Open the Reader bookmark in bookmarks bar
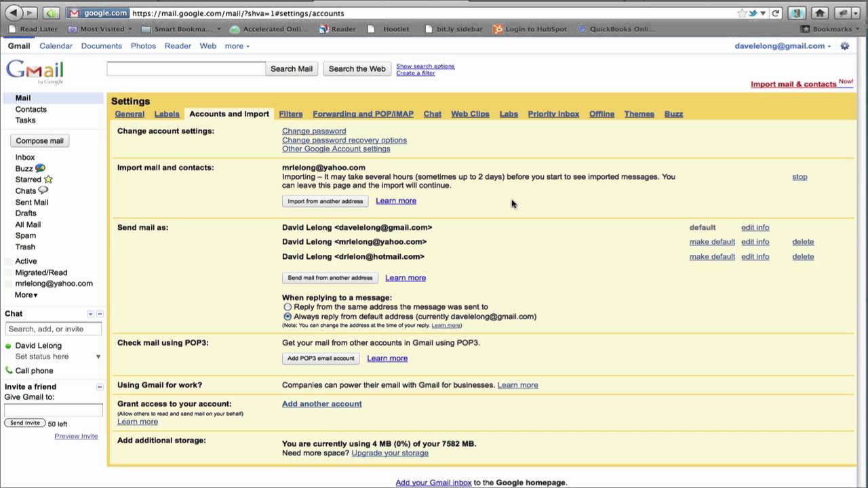 coord(338,29)
